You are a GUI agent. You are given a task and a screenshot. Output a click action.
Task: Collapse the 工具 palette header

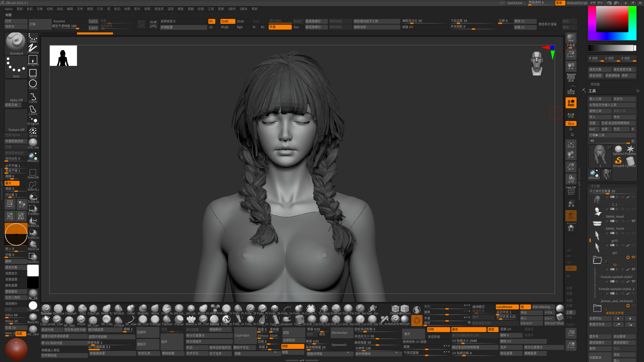pos(592,91)
